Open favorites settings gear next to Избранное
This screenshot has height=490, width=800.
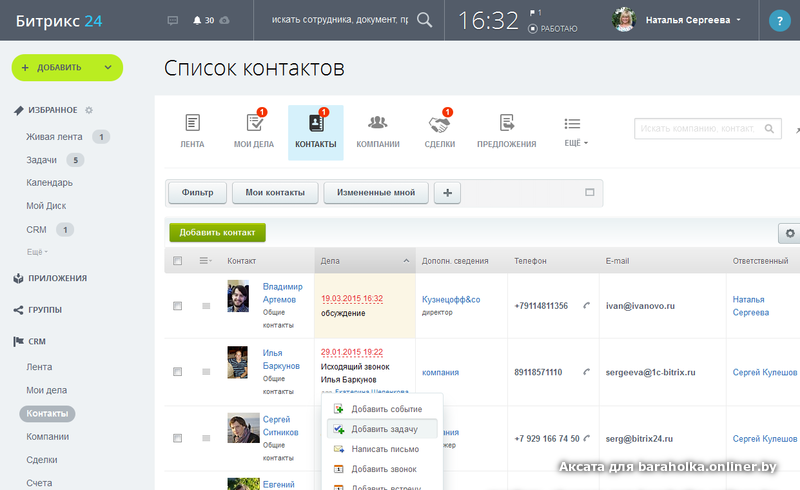coord(89,110)
